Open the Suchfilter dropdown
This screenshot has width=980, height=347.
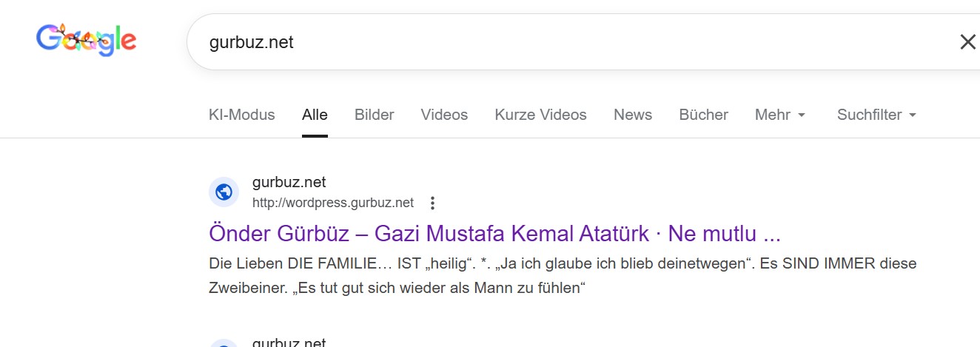point(876,115)
